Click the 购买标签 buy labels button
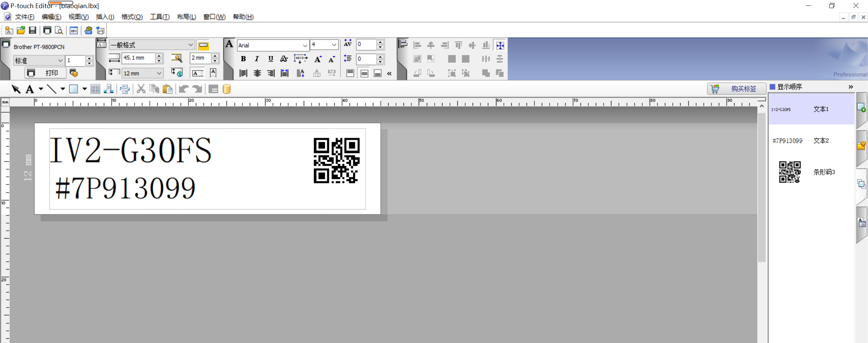 [x=736, y=89]
